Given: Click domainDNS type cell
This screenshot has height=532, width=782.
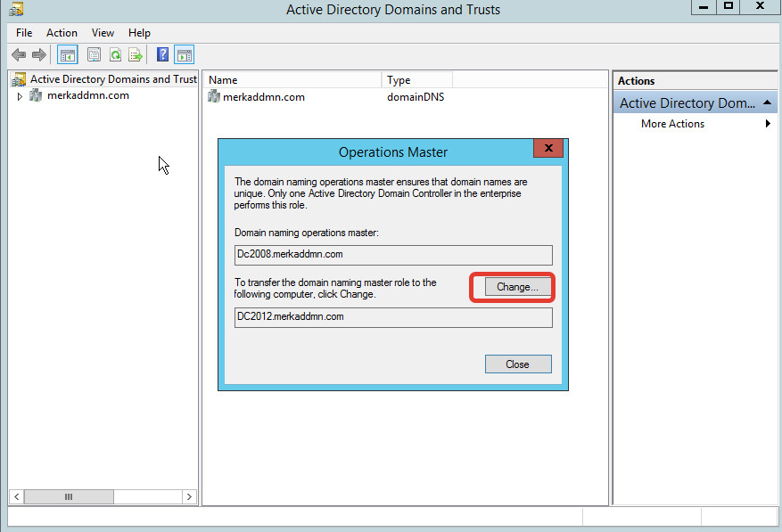Looking at the screenshot, I should 416,97.
